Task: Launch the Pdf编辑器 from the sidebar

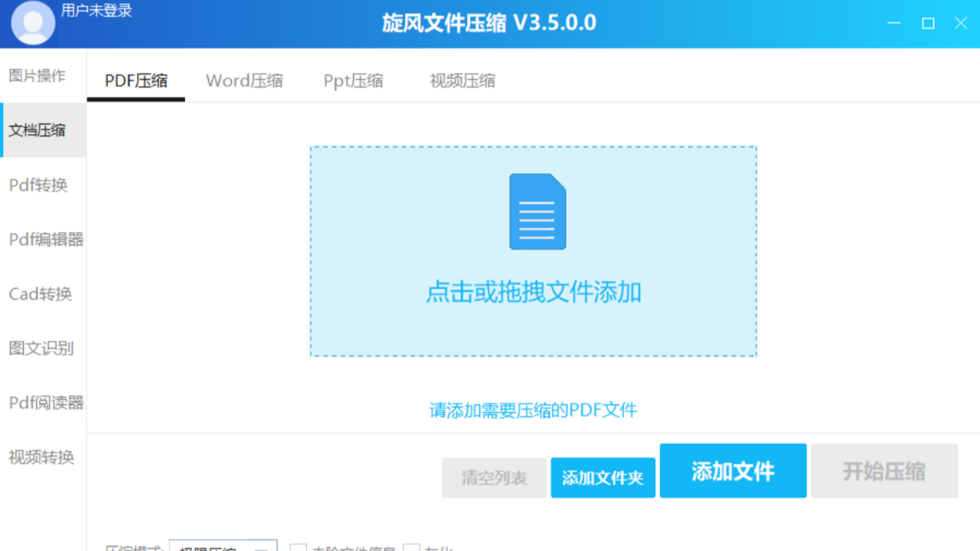Action: pos(43,240)
